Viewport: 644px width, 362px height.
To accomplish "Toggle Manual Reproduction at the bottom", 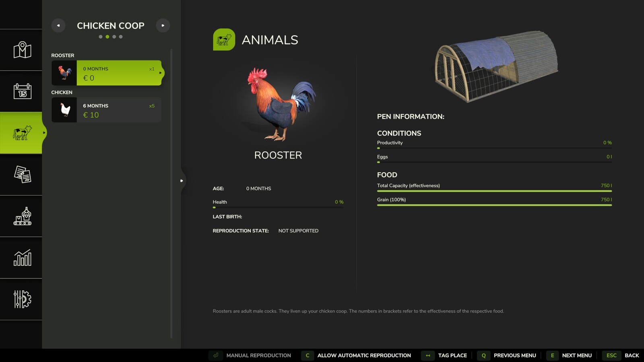I will click(258, 355).
